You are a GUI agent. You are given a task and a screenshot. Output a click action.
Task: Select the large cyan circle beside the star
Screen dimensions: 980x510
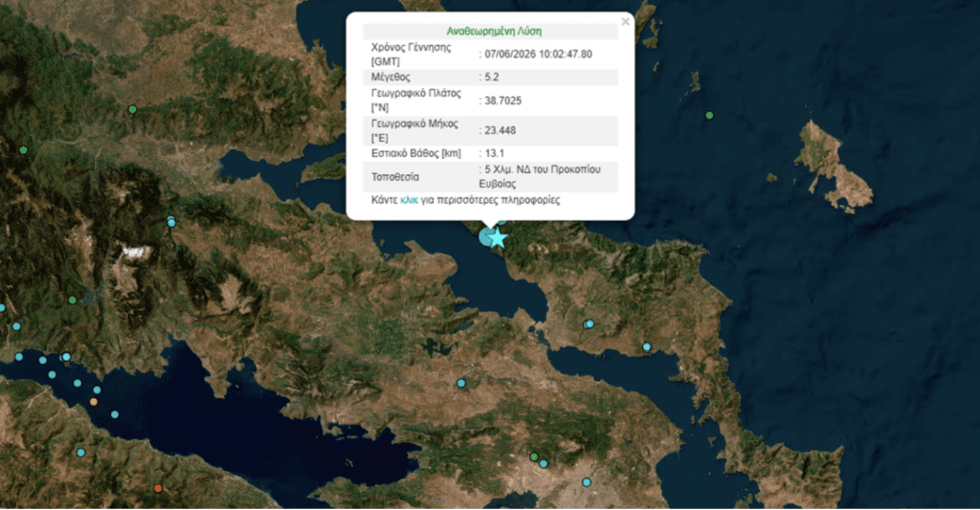click(x=485, y=237)
